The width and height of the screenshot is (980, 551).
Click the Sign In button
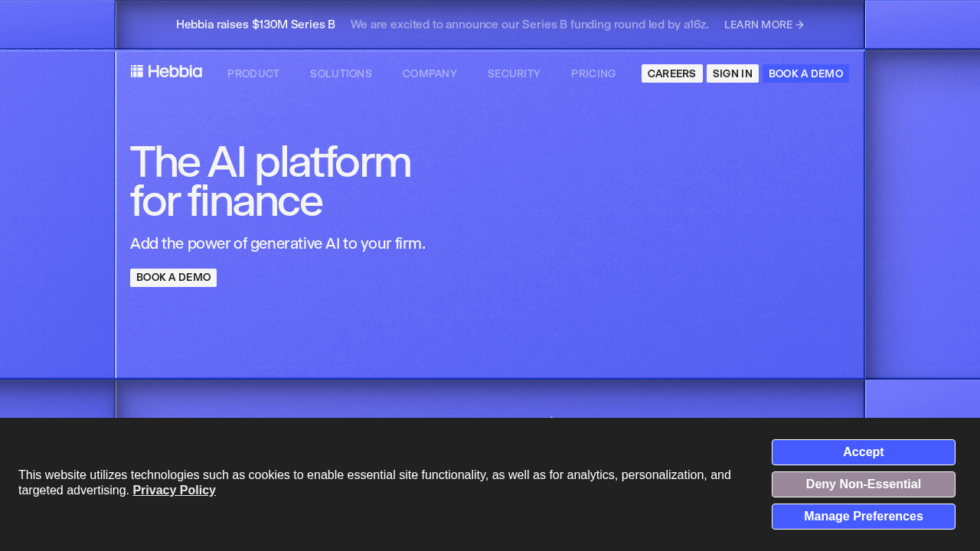(732, 73)
